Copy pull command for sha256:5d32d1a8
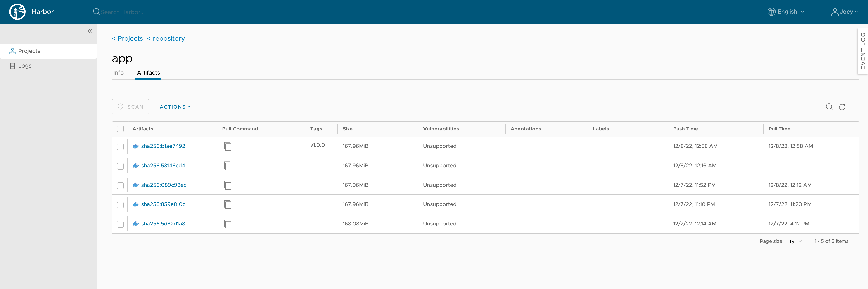Viewport: 868px width, 289px height. pos(228,224)
